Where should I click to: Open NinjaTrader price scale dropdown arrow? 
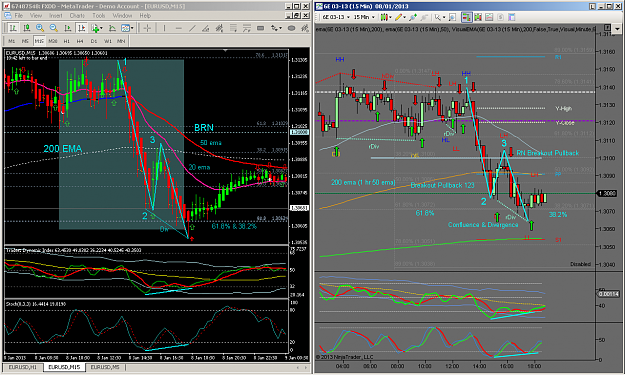click(617, 28)
